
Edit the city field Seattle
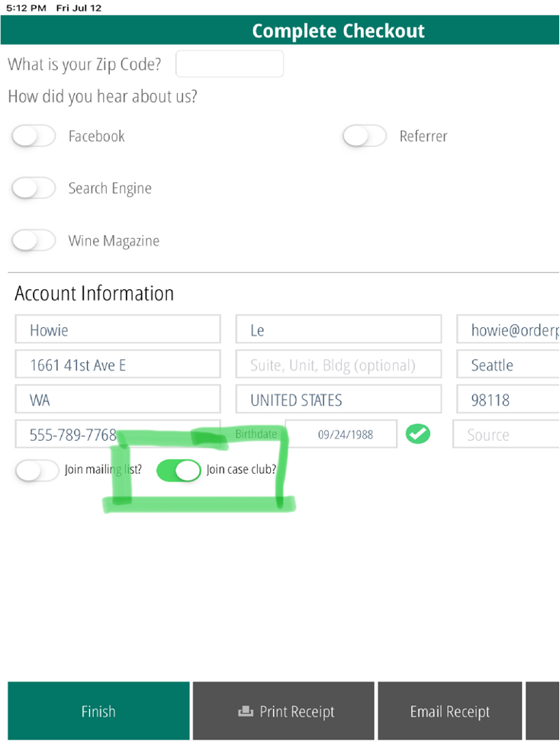[x=507, y=365]
